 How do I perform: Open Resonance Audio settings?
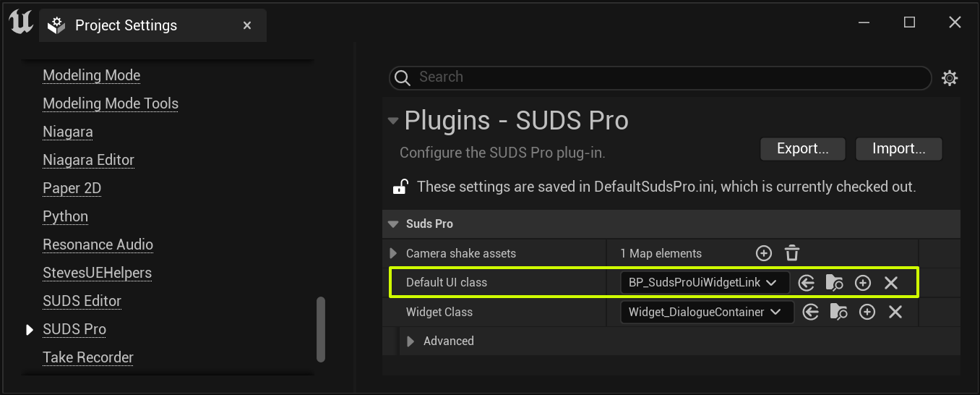click(x=98, y=245)
